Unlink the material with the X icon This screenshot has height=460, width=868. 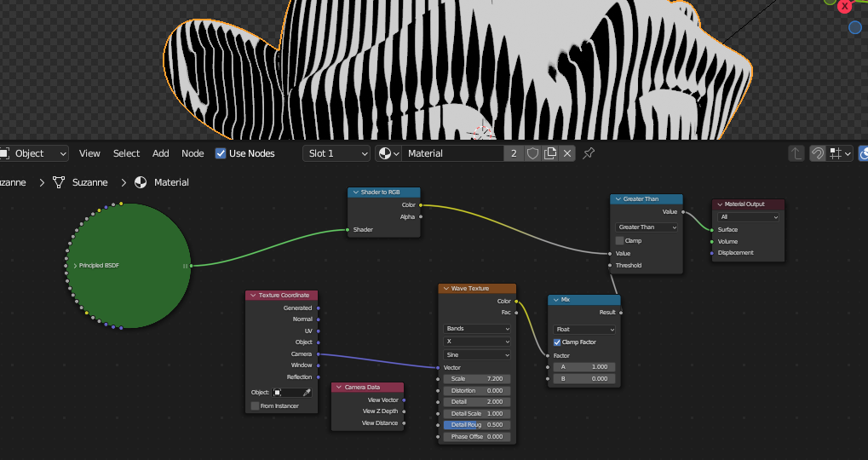click(x=566, y=153)
